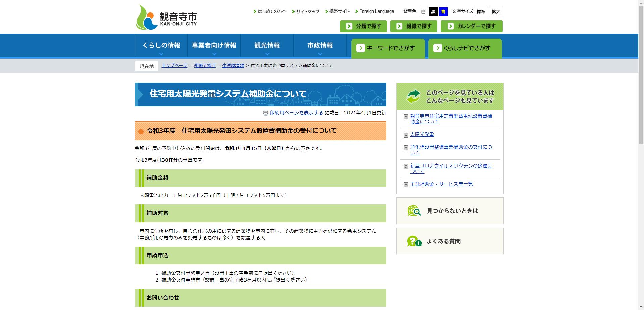The image size is (644, 310).
Task: Select the 黒 background color swatch
Action: point(433,12)
